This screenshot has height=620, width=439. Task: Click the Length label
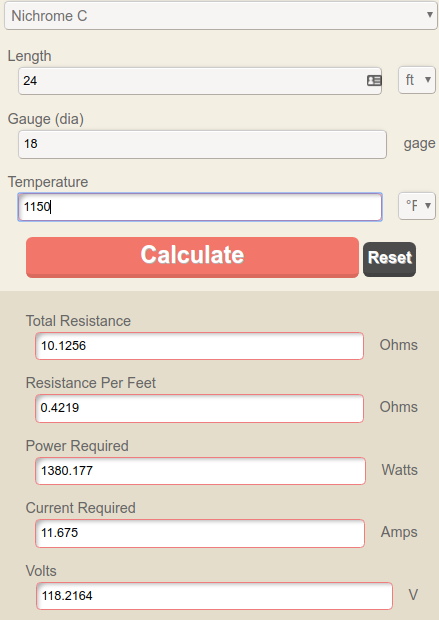(30, 56)
